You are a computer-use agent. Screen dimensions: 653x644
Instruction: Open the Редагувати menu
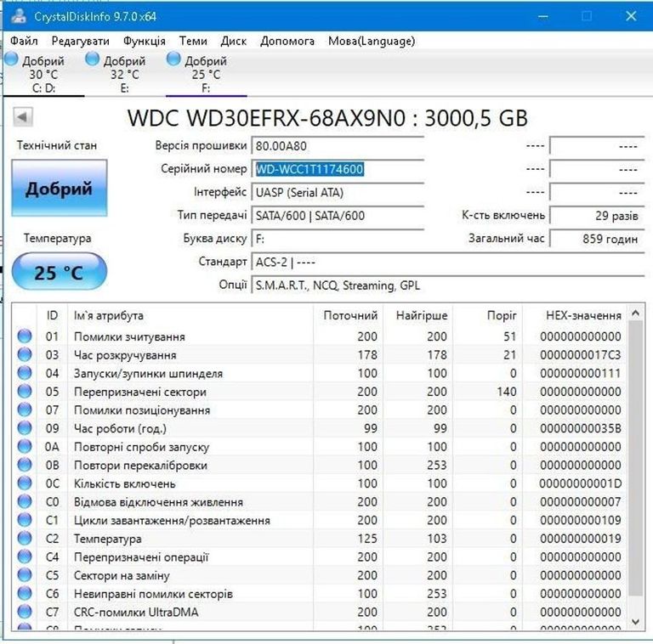[81, 41]
